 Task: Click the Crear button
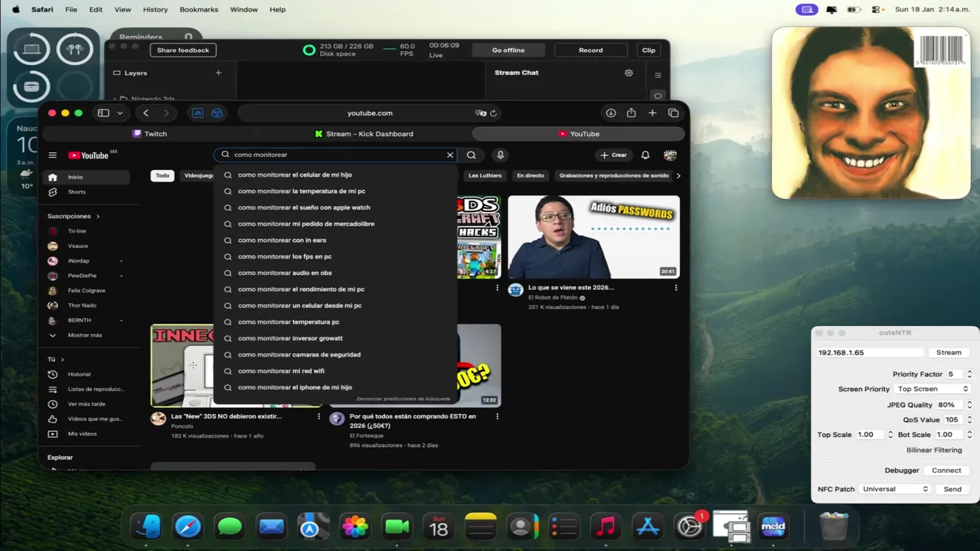(613, 155)
